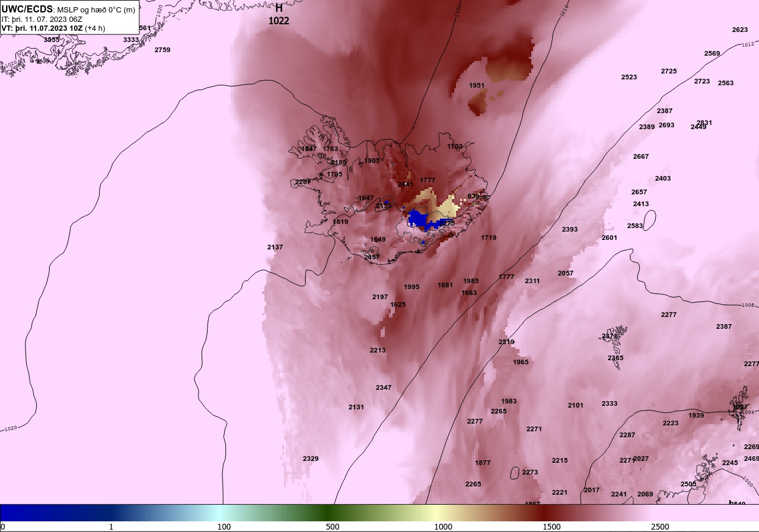
Task: Click the value 2137 west of Iceland
Action: coord(275,247)
